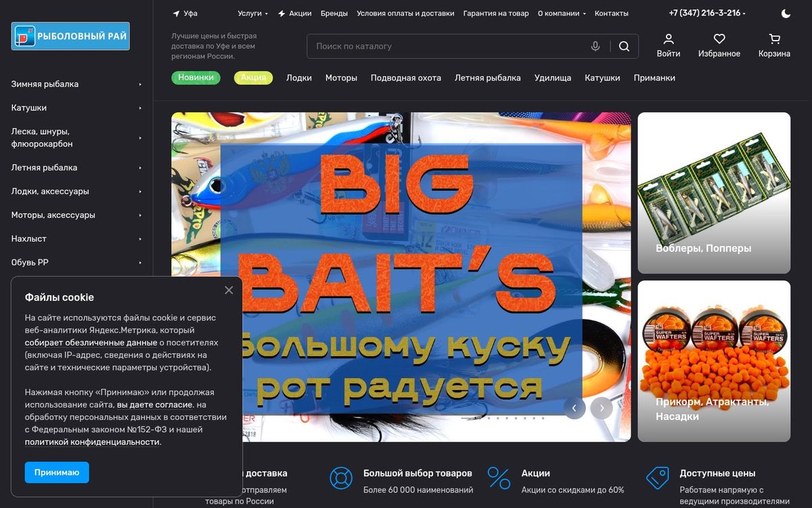Screen dimensions: 812x508
Task: Click the life-ring icon near Большой выбор товаров
Action: (341, 478)
